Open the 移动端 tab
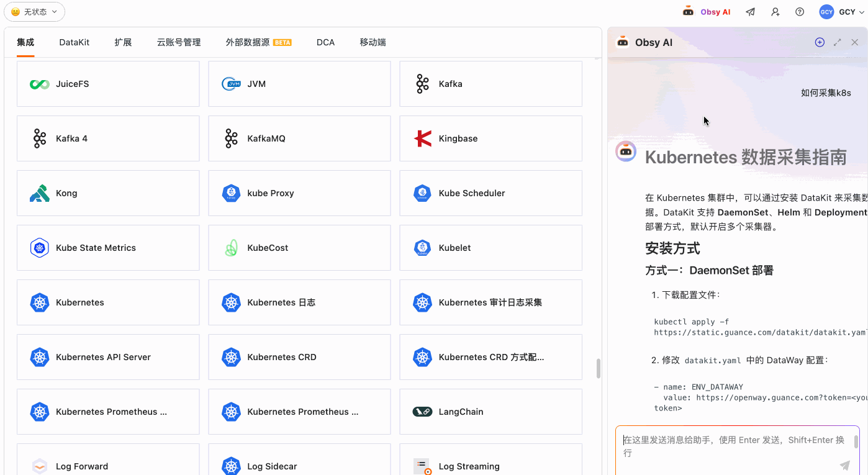Screen dimensions: 868x475 click(x=373, y=42)
